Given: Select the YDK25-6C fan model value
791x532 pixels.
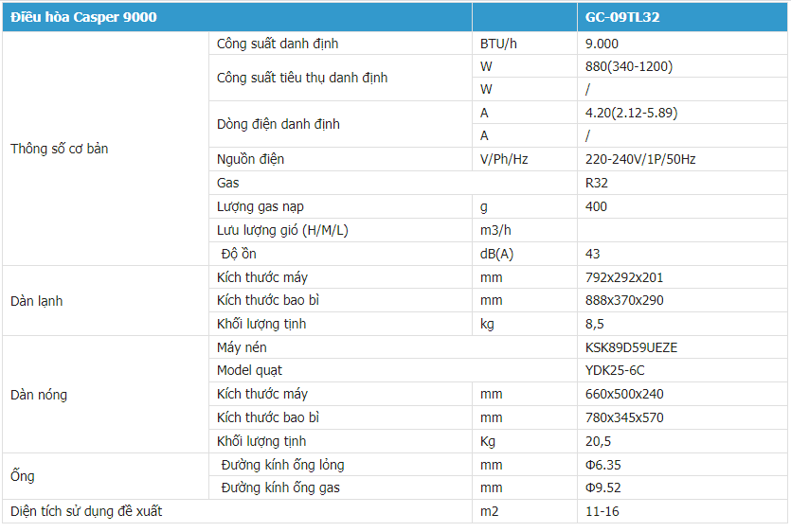Looking at the screenshot, I should (x=615, y=370).
